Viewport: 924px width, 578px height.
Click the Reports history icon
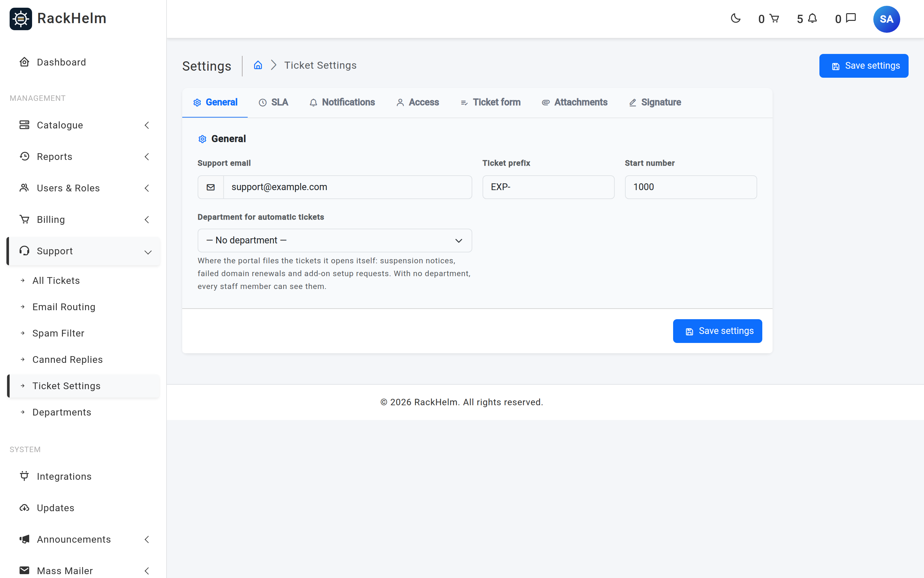(24, 156)
